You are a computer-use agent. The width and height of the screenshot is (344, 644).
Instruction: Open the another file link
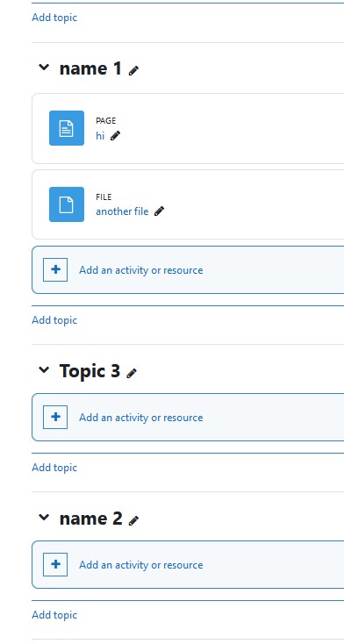pyautogui.click(x=122, y=211)
